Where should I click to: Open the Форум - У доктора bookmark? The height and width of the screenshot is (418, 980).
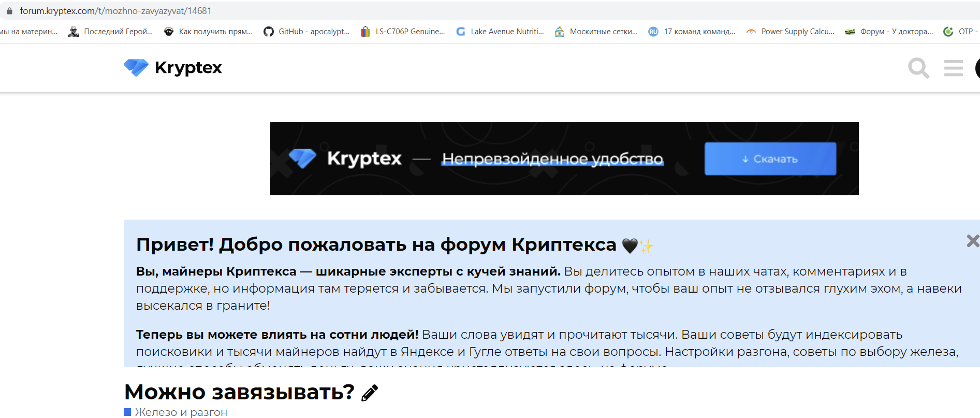coord(889,32)
